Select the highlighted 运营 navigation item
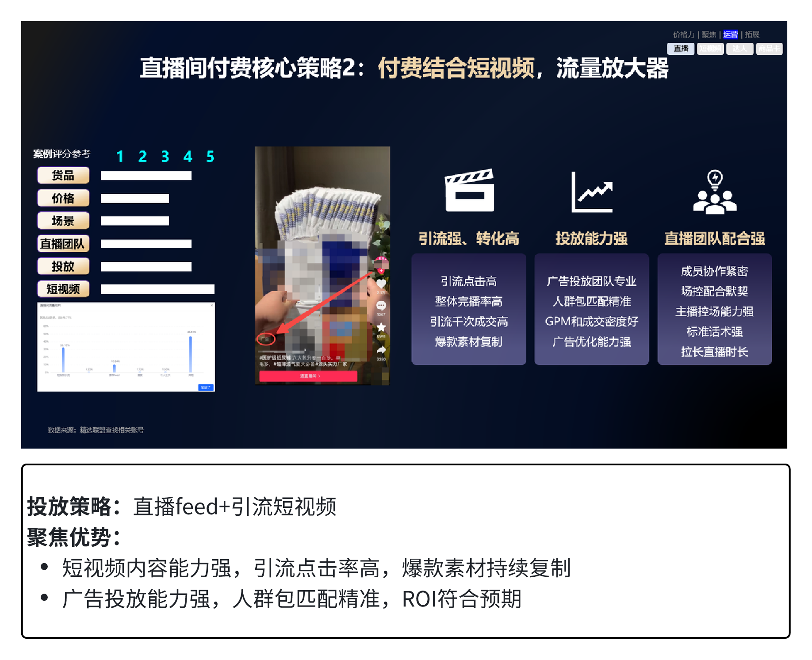This screenshot has width=812, height=660. pyautogui.click(x=730, y=35)
